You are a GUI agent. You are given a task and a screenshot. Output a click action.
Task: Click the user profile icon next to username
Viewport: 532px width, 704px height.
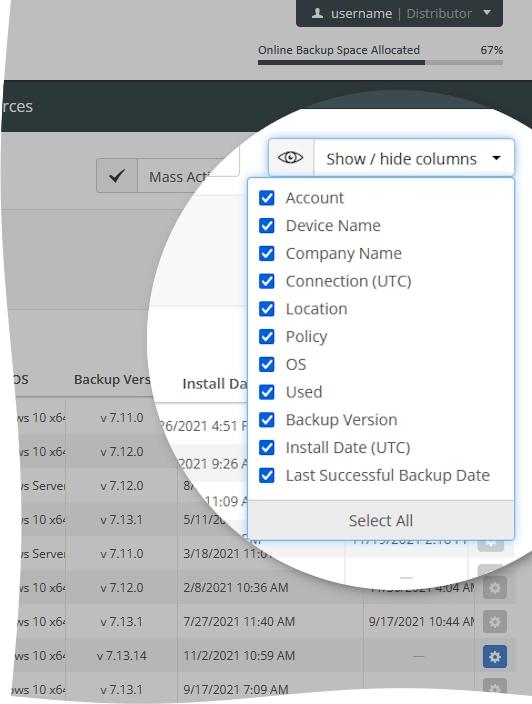coord(317,13)
